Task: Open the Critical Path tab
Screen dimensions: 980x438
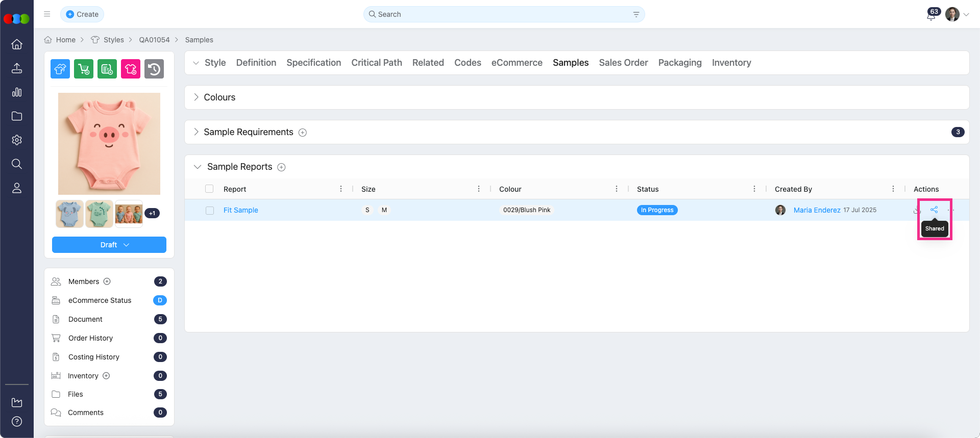Action: pos(376,63)
